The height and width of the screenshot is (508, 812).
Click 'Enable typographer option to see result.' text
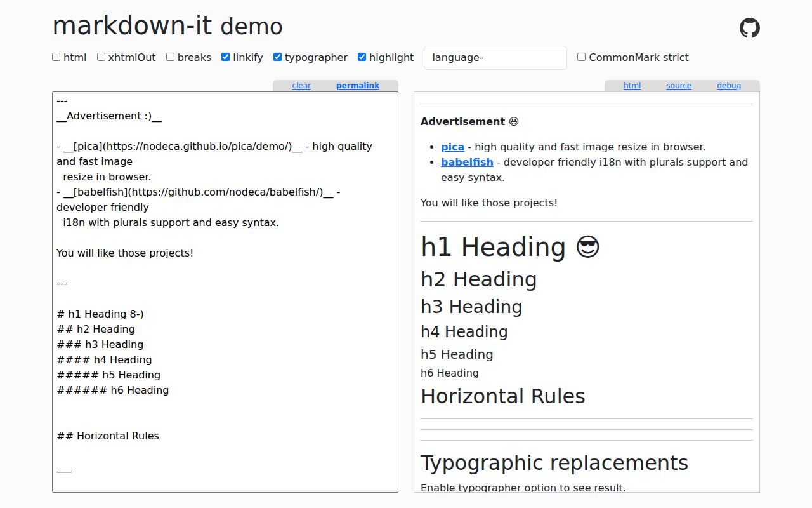tap(523, 488)
